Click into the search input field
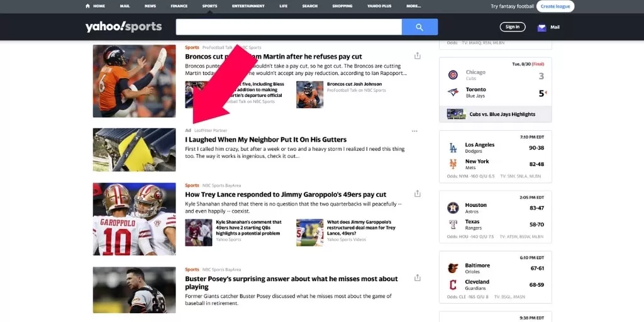 pyautogui.click(x=289, y=27)
